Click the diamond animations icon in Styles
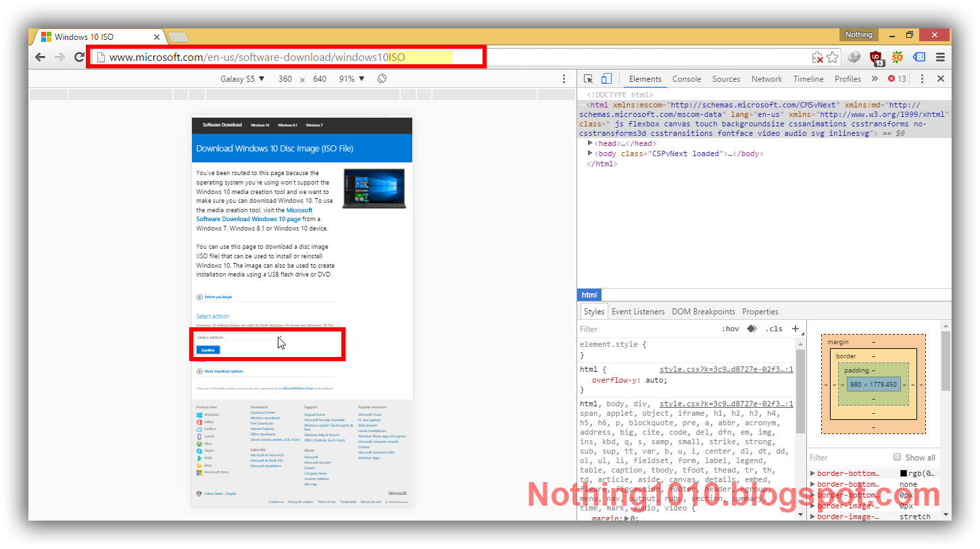This screenshot has width=980, height=549. [x=752, y=329]
